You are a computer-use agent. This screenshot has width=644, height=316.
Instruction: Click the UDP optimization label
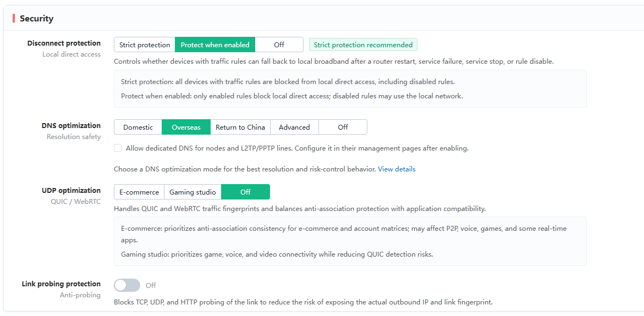pos(71,190)
